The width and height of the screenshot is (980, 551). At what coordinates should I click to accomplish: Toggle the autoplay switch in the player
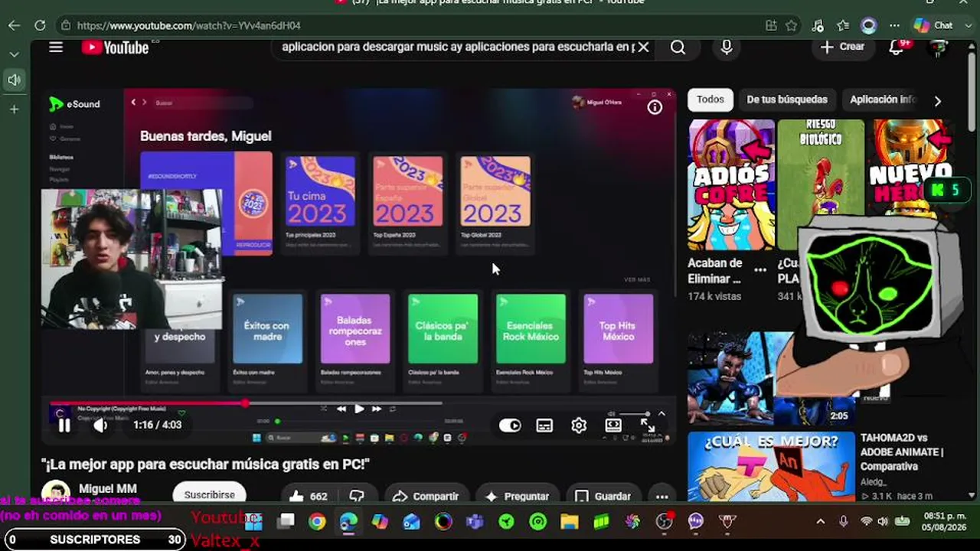(510, 425)
